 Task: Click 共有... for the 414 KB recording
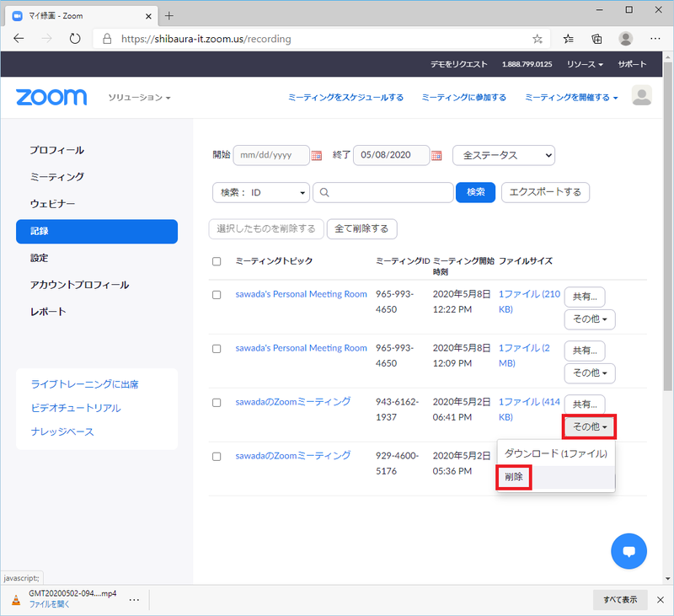585,404
